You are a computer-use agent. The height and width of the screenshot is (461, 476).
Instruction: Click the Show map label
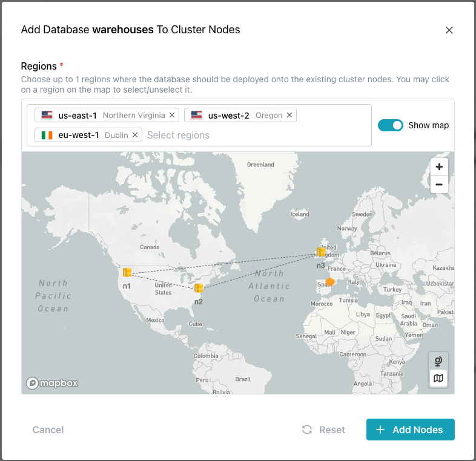pos(428,125)
